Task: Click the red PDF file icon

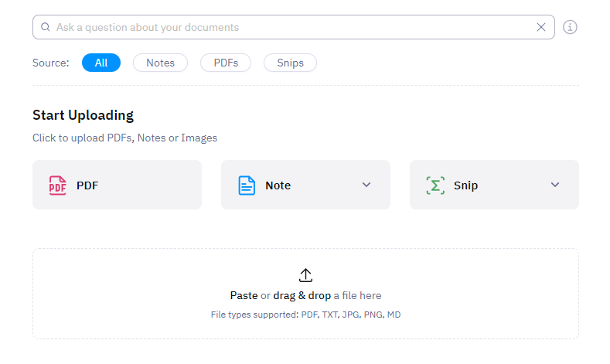Action: point(58,185)
